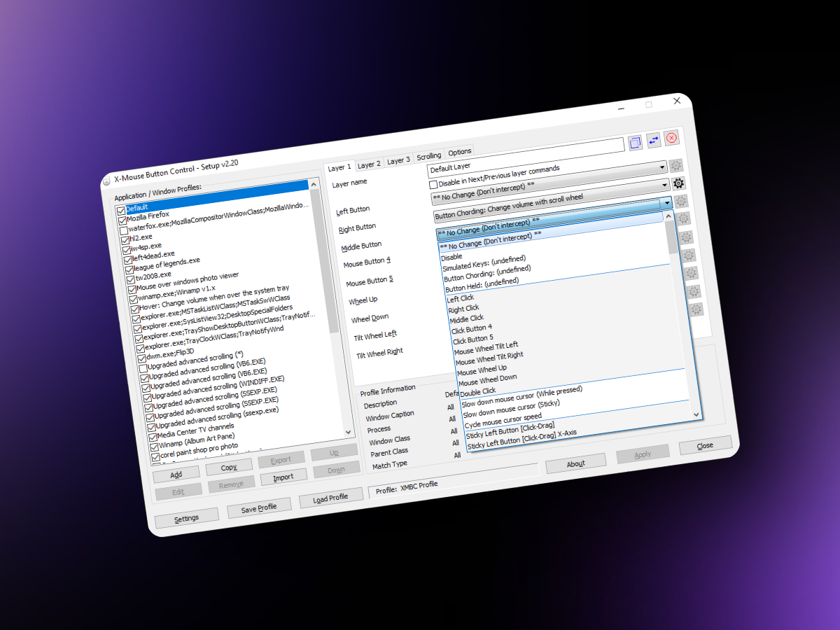Click the Import button
Image resolution: width=840 pixels, height=630 pixels.
tap(283, 477)
